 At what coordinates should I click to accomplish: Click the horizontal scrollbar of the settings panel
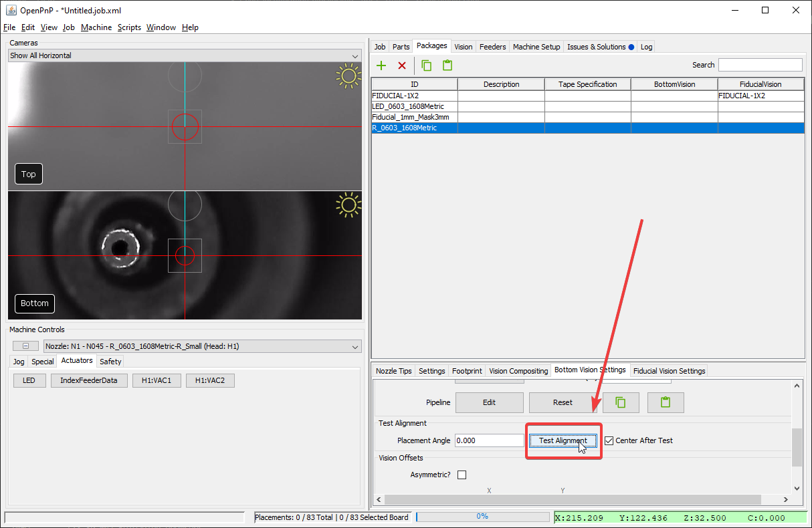pyautogui.click(x=573, y=499)
